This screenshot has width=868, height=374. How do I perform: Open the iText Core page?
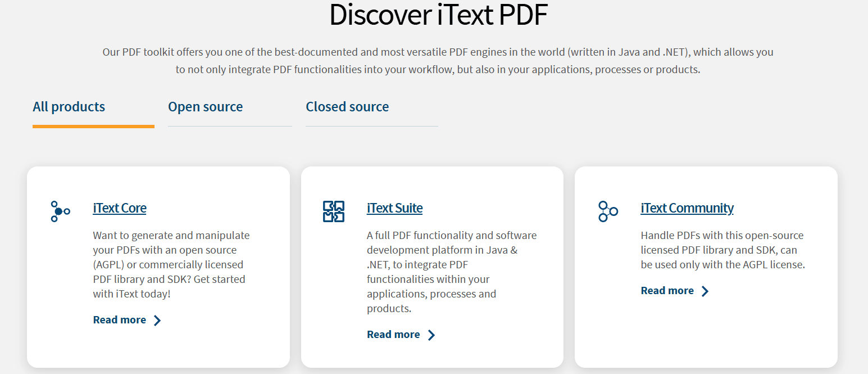(x=120, y=208)
